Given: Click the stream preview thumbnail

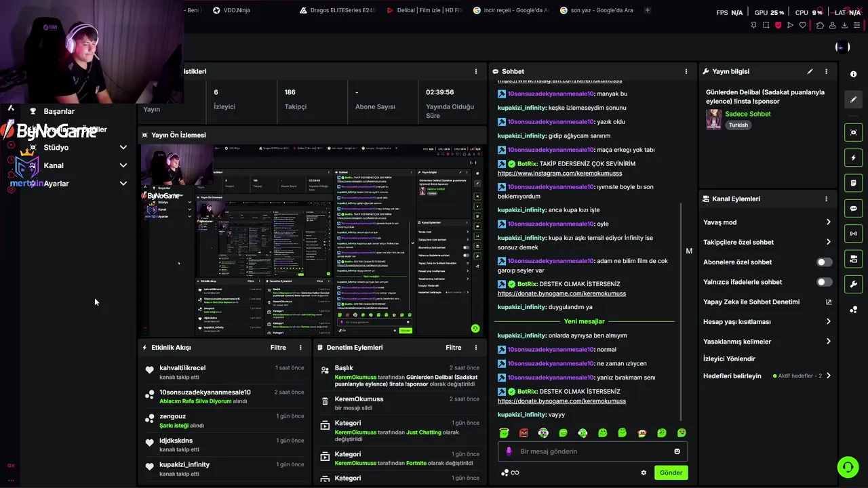Looking at the screenshot, I should pyautogui.click(x=313, y=239).
